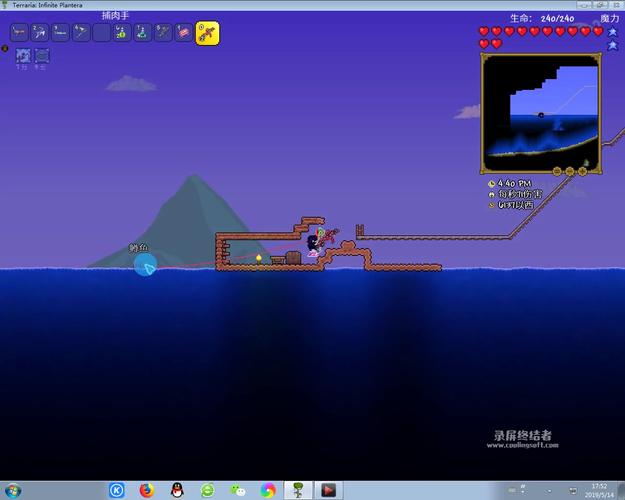Open Firefox from the taskbar
Image resolution: width=625 pixels, height=500 pixels.
pos(147,490)
